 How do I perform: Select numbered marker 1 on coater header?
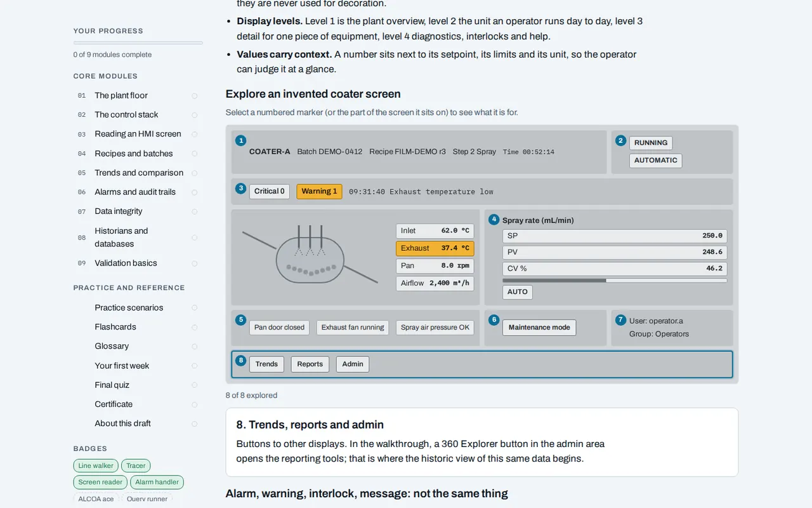[240, 140]
